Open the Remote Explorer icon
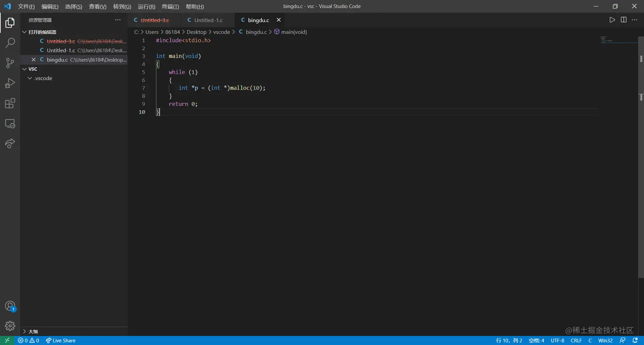644x345 pixels. (10, 124)
